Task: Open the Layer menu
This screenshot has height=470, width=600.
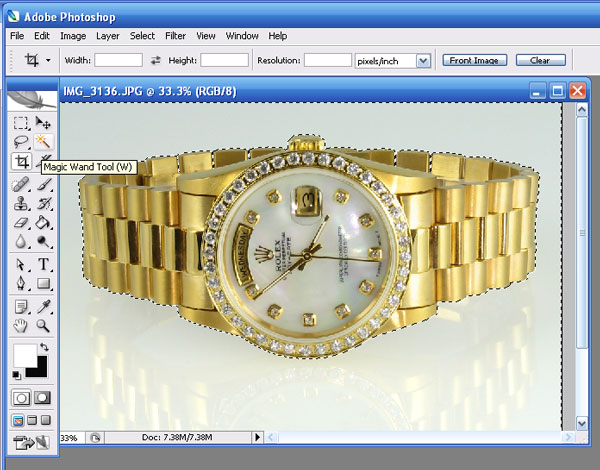Action: tap(108, 36)
